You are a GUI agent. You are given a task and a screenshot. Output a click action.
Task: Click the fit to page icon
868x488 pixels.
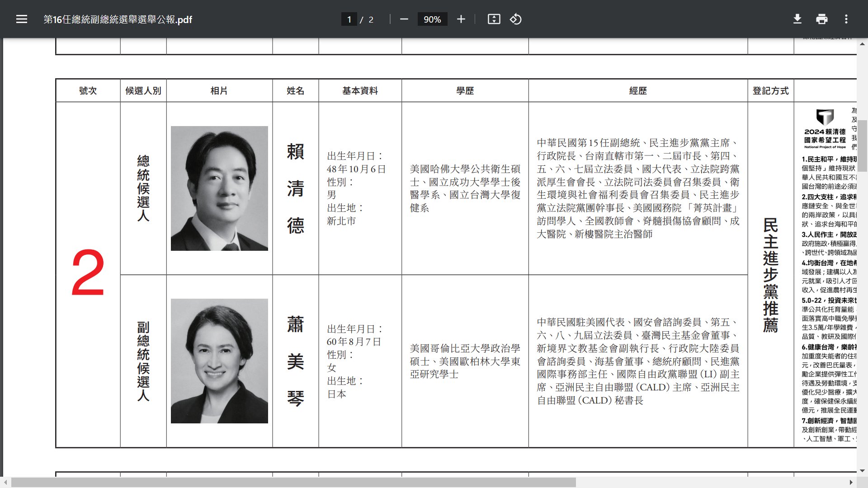tap(494, 19)
